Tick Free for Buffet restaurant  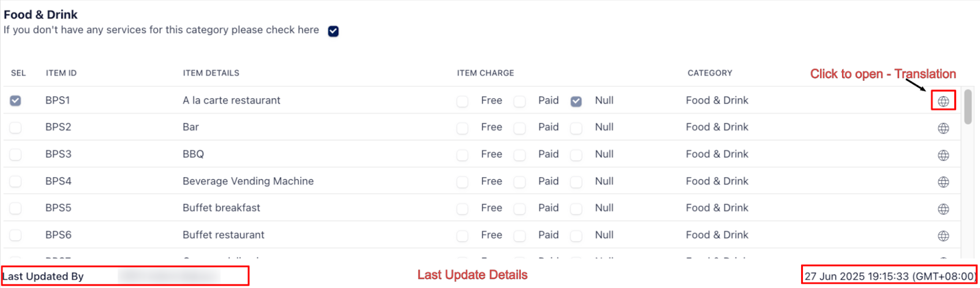[462, 236]
